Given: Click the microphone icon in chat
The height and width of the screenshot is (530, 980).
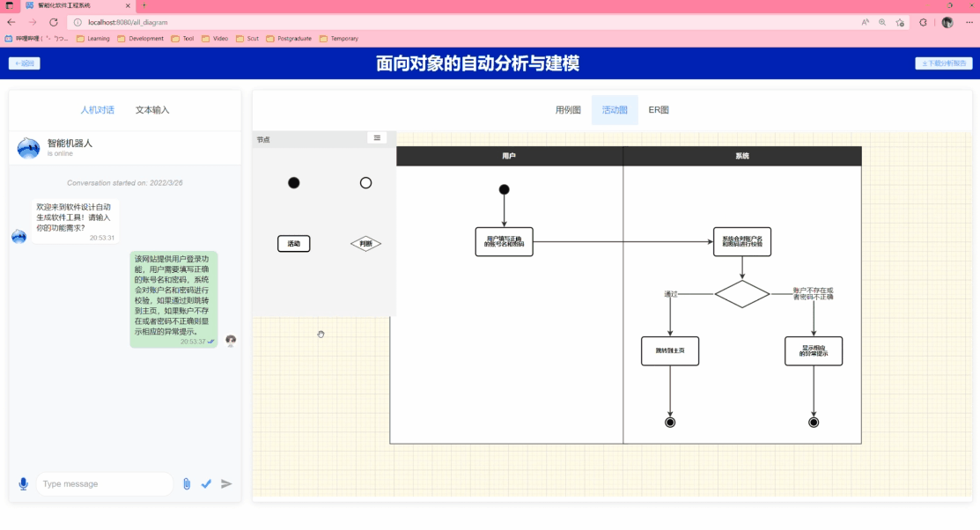Looking at the screenshot, I should (23, 483).
